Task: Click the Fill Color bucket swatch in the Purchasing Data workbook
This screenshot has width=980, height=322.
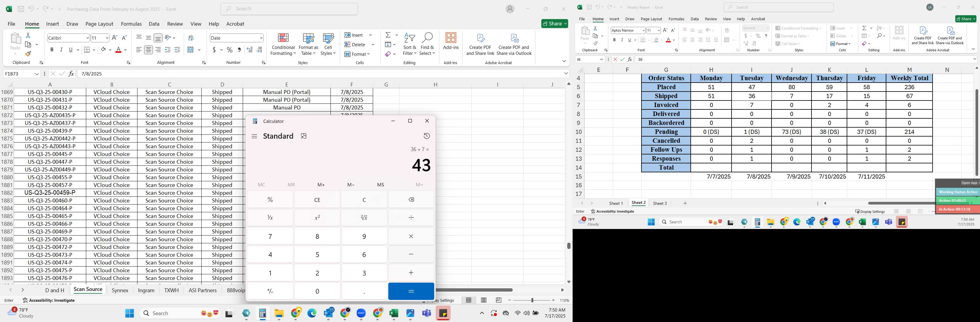Action: click(103, 50)
